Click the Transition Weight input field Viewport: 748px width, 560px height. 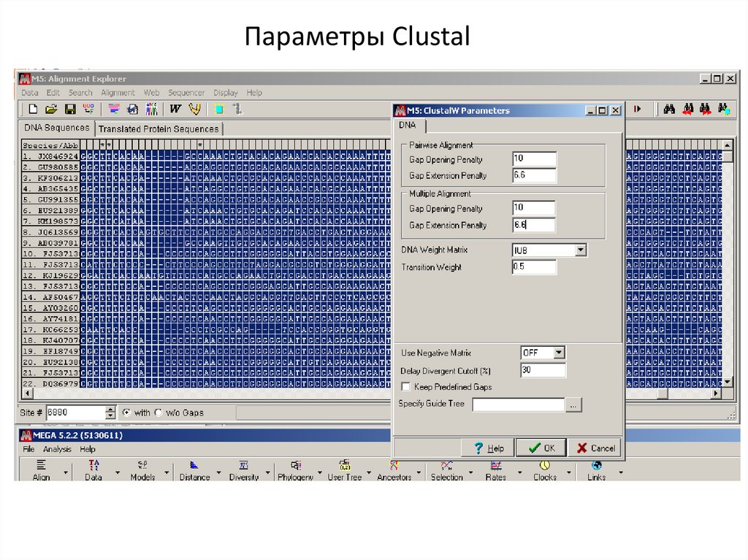click(x=534, y=267)
